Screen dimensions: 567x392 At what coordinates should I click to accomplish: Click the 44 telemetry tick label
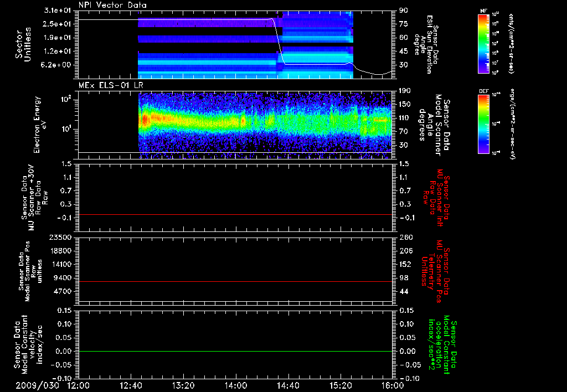(403, 291)
